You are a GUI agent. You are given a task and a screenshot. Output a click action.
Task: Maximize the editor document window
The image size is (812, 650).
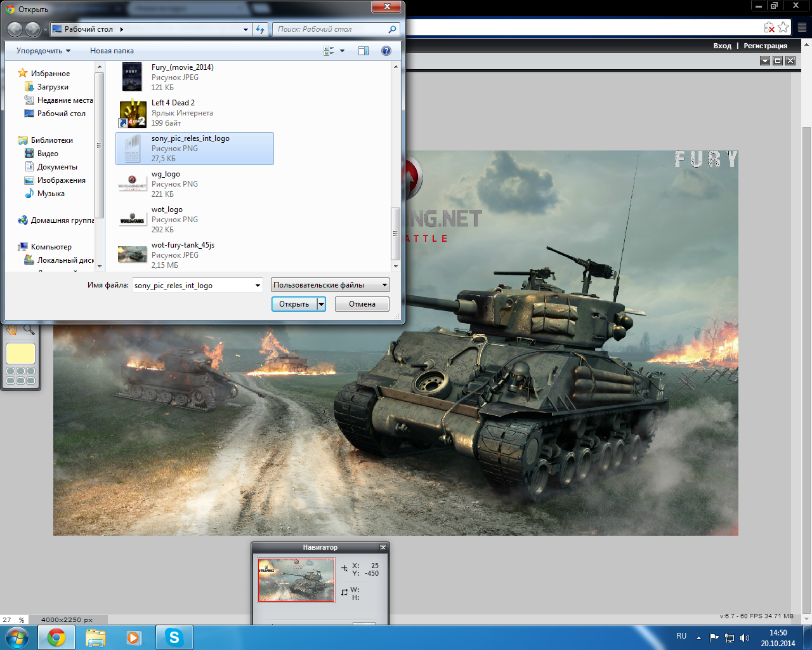pos(778,61)
